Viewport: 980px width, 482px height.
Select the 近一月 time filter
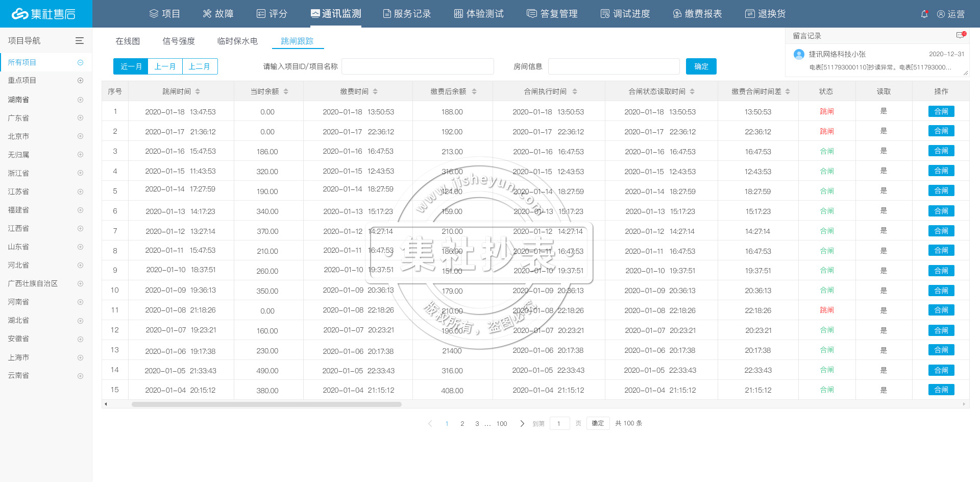click(x=131, y=66)
